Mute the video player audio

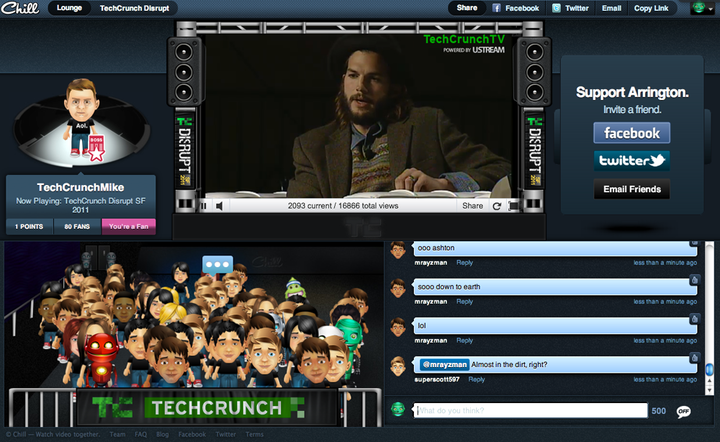point(219,206)
